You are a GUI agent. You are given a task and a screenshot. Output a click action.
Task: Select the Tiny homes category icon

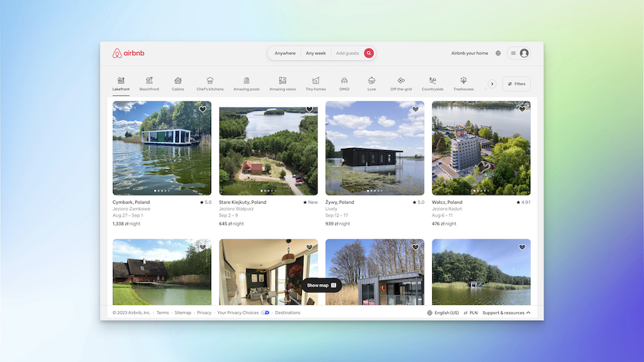(x=316, y=81)
